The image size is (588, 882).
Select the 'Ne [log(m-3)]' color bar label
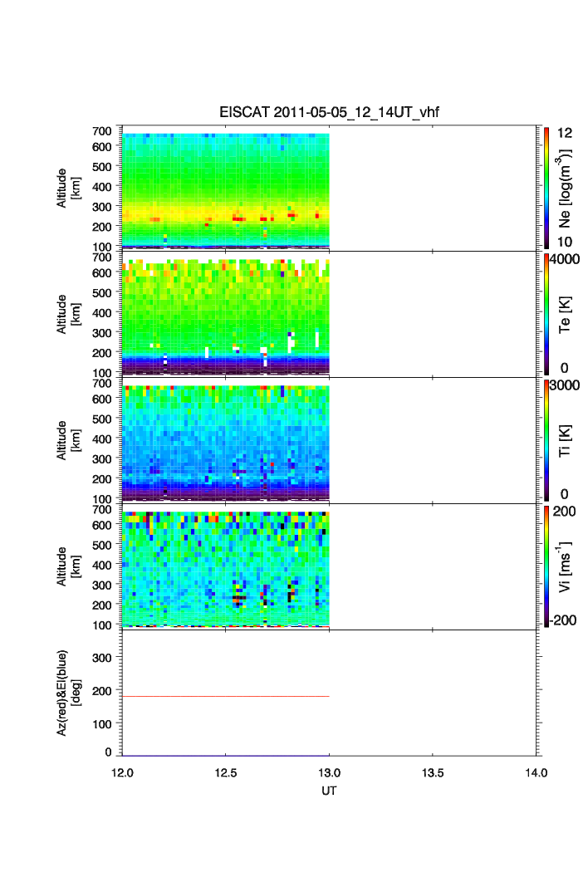pos(565,189)
